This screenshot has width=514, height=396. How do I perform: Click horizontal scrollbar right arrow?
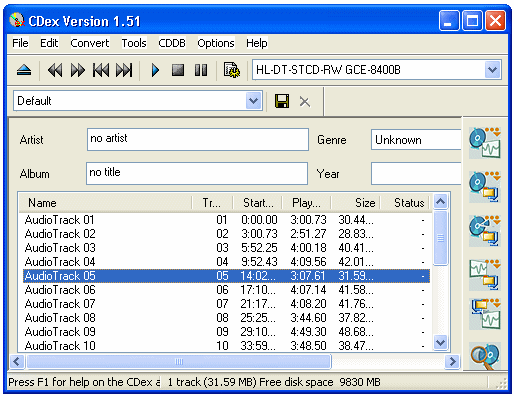(x=452, y=361)
